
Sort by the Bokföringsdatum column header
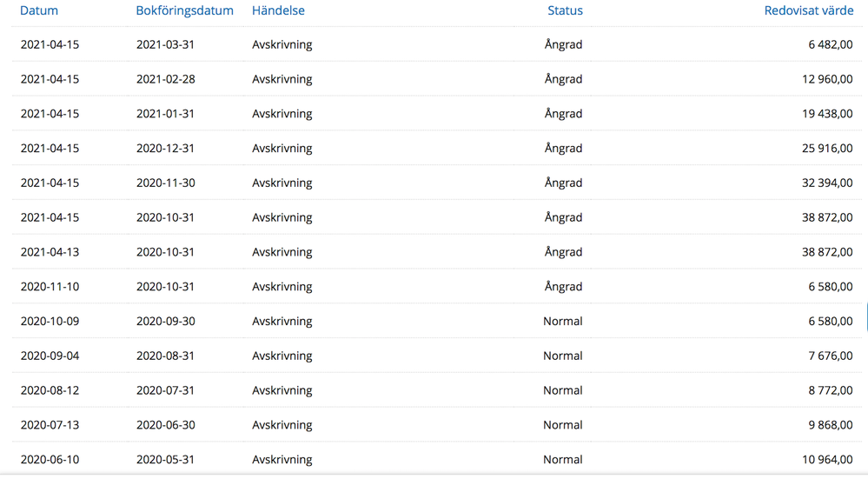184,10
